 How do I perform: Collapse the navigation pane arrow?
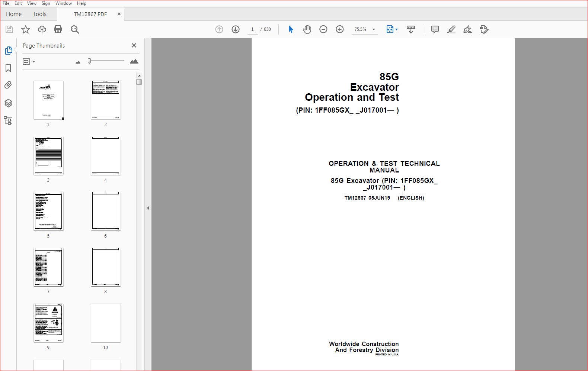[148, 208]
